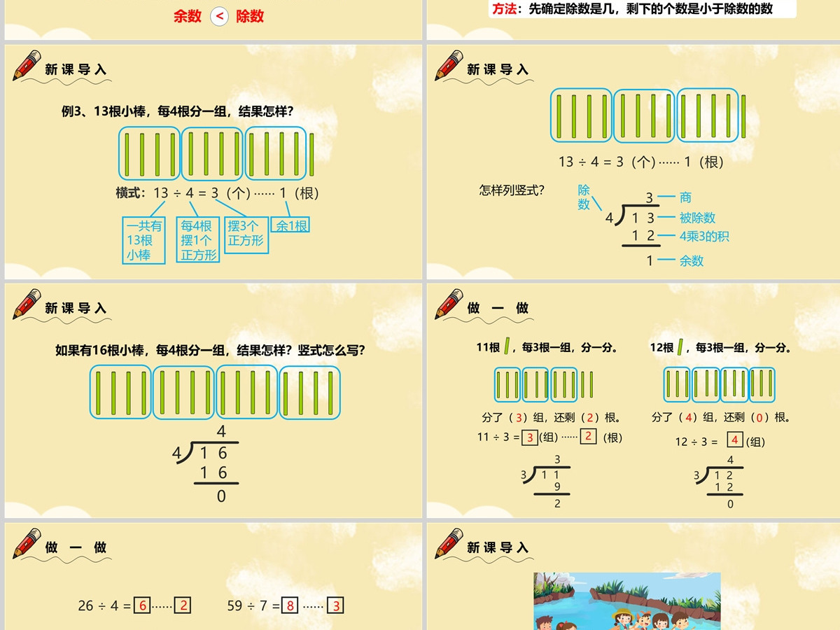Click the boxed remainder 2 in 11 ÷ 3
The image size is (840, 630).
[x=589, y=437]
